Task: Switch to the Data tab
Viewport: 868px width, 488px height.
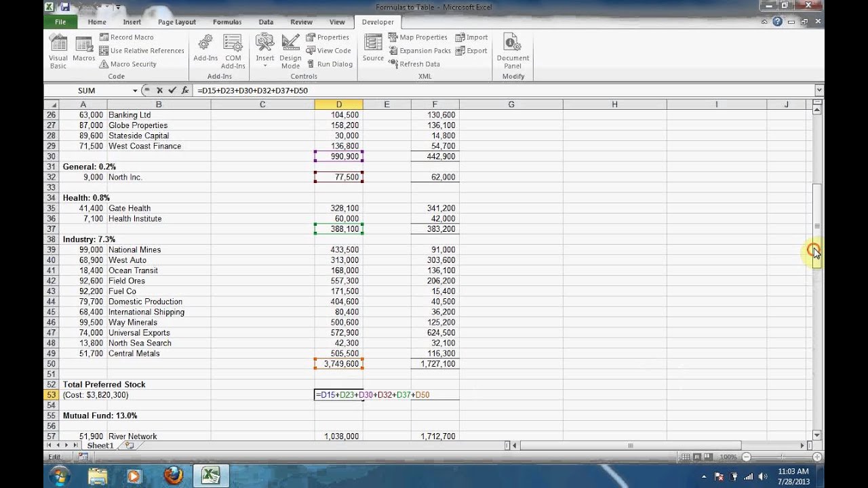Action: coord(266,22)
